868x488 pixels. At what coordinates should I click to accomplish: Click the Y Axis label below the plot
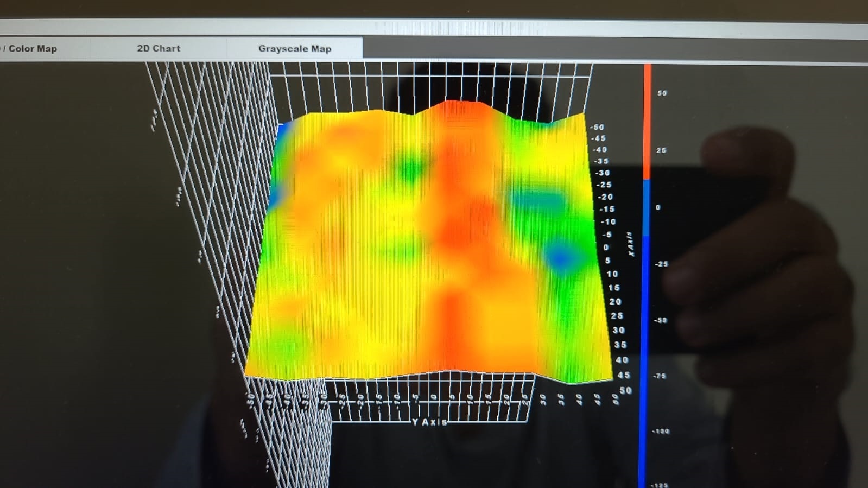(429, 422)
